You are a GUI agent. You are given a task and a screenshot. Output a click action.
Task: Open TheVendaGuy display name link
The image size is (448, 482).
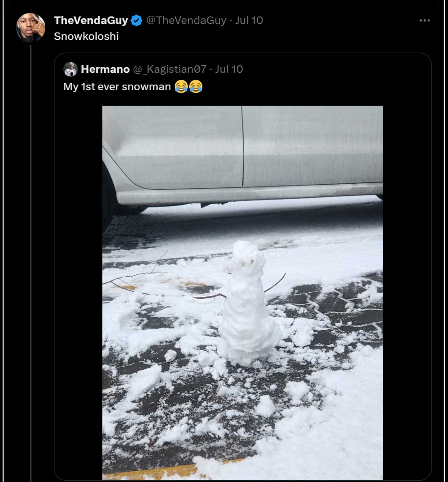click(91, 21)
